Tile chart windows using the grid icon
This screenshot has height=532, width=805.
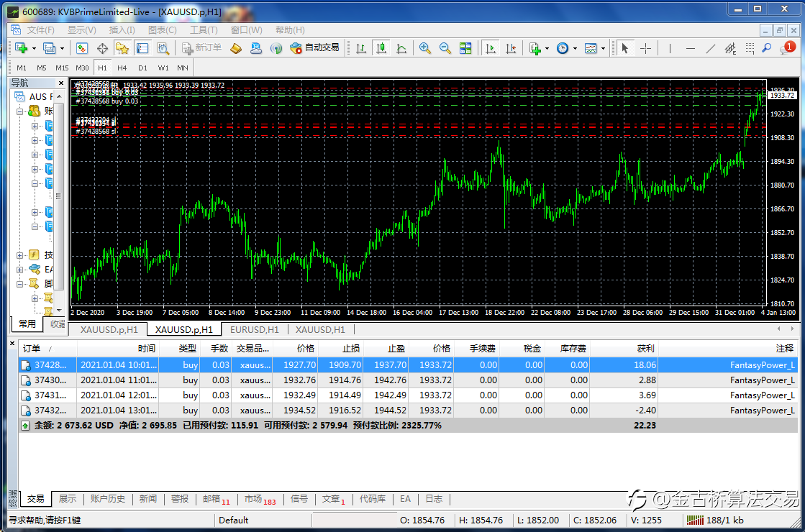coord(465,48)
